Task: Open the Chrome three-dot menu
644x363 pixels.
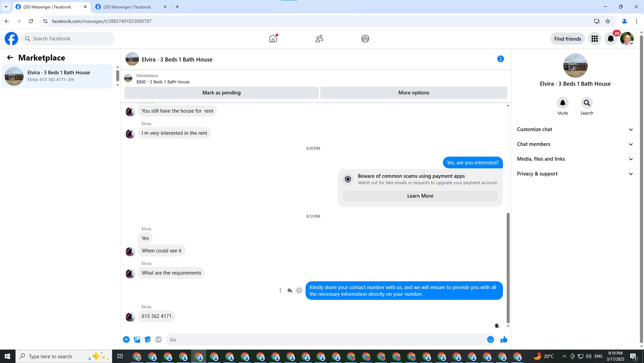Action: point(637,21)
